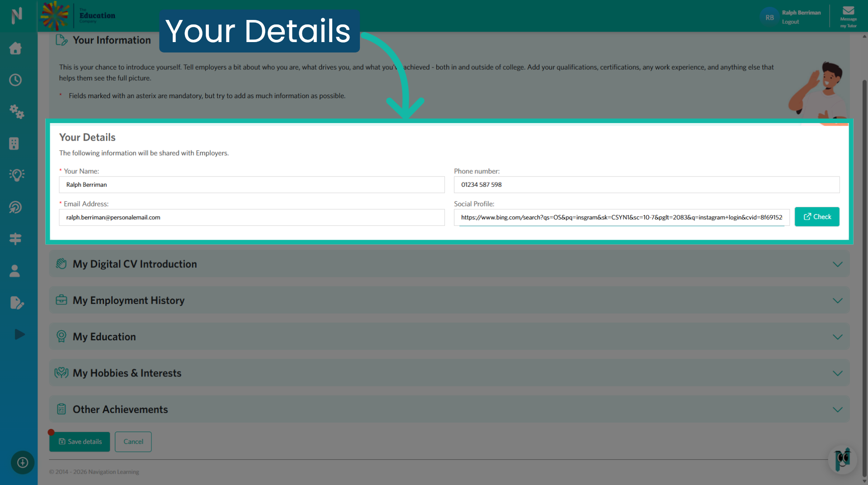
Task: Click the Check social profile button
Action: pyautogui.click(x=817, y=217)
